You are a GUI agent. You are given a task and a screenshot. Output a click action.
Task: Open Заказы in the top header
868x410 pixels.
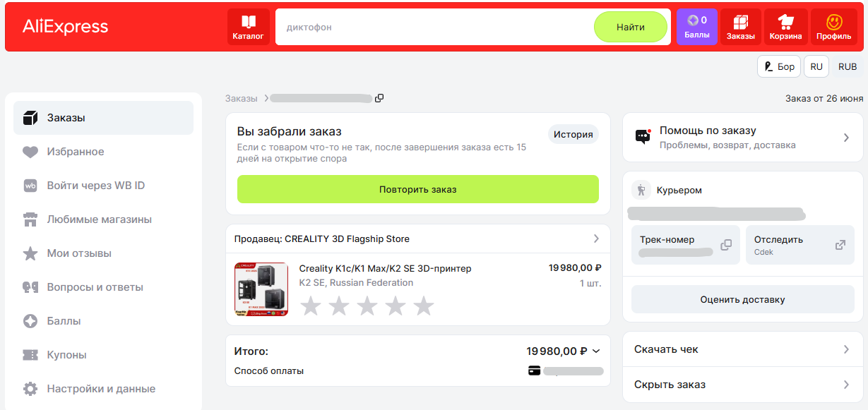coord(741,27)
